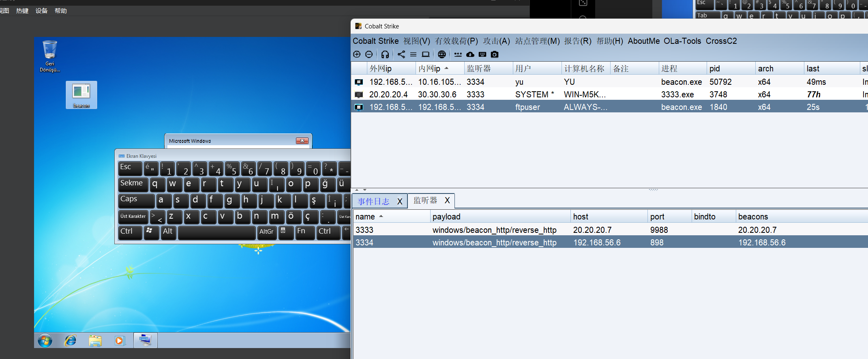Image resolution: width=868 pixels, height=359 pixels.
Task: Open the 攻击(A) menu
Action: [496, 41]
